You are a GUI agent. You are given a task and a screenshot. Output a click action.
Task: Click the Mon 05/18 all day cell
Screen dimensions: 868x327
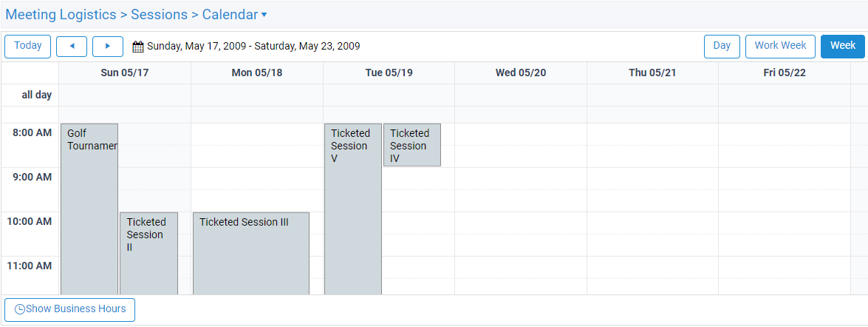(257, 95)
